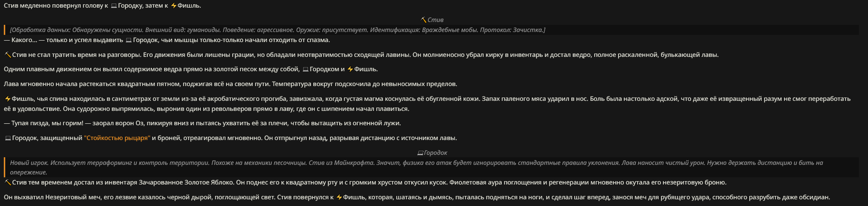Click the laptop icon before "Городку" in first line
The width and height of the screenshot is (868, 206).
click(x=114, y=6)
